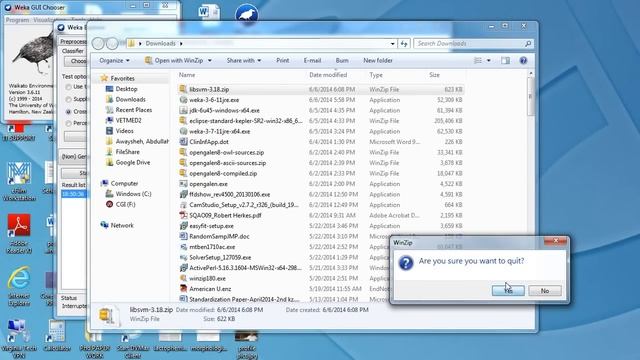Click E-mail in Explorer toolbar
The height and width of the screenshot is (360, 640).
click(x=312, y=60)
